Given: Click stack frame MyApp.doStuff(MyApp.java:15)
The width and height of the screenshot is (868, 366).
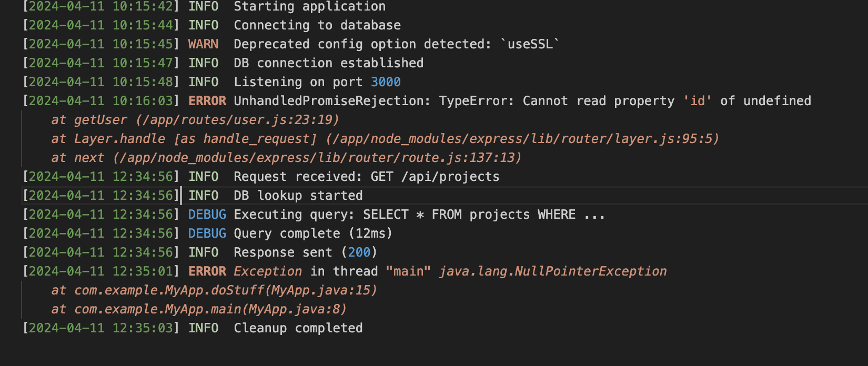Looking at the screenshot, I should click(x=214, y=290).
